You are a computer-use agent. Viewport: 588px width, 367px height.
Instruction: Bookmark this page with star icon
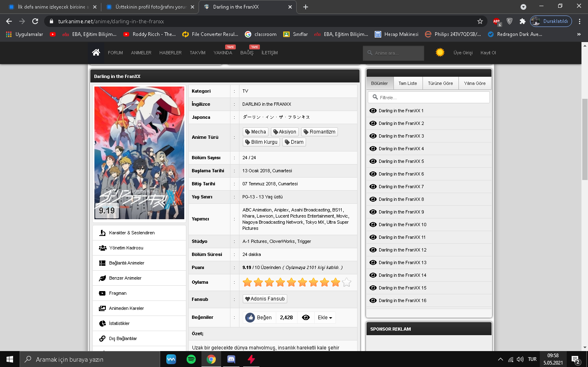[x=480, y=21]
